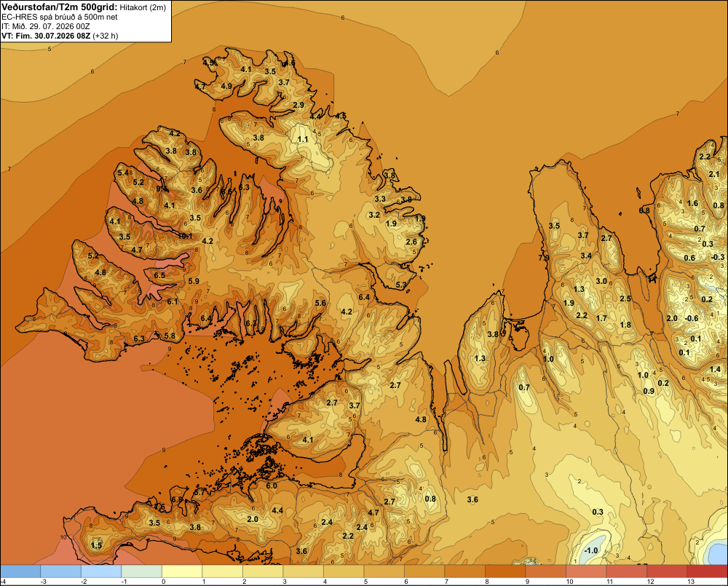
Task: Click the legend color swatch between -1 and 0
Action: [x=142, y=571]
